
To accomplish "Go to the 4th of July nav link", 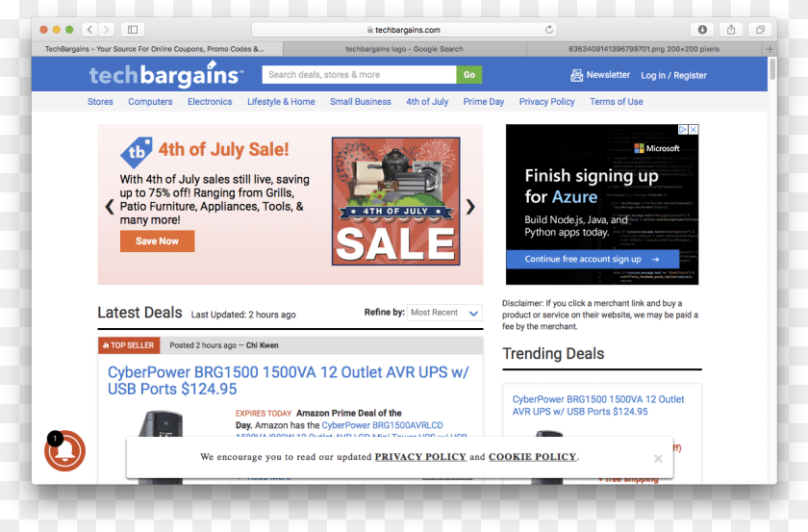I will 427,102.
